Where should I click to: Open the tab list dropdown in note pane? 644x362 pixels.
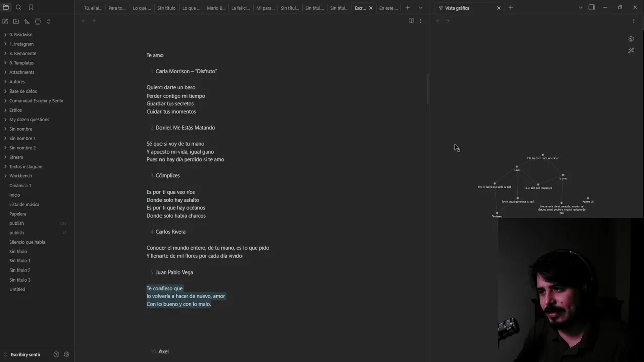[x=421, y=8]
